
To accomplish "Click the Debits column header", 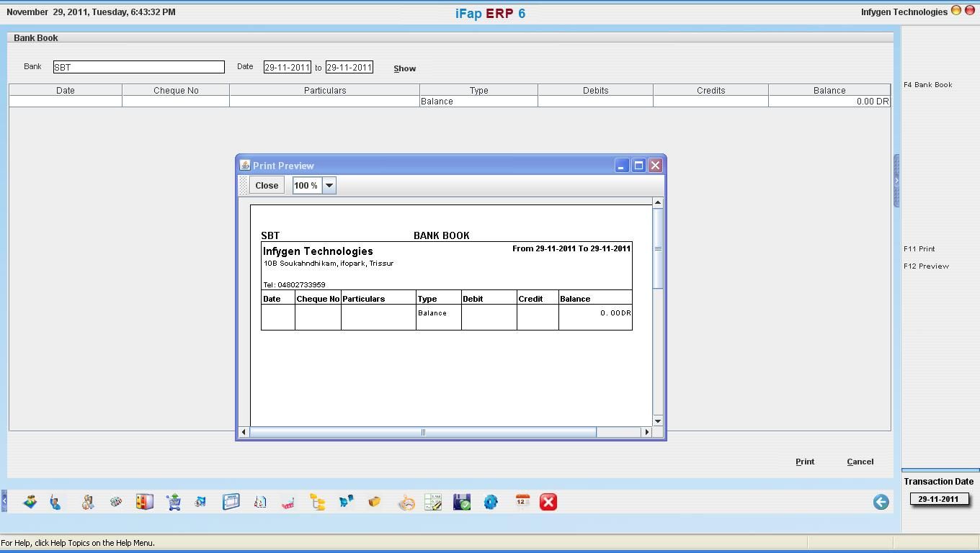I will coord(596,90).
